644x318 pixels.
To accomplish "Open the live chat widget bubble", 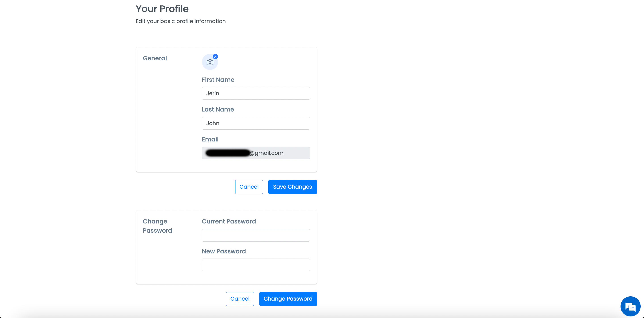I will coord(630,307).
